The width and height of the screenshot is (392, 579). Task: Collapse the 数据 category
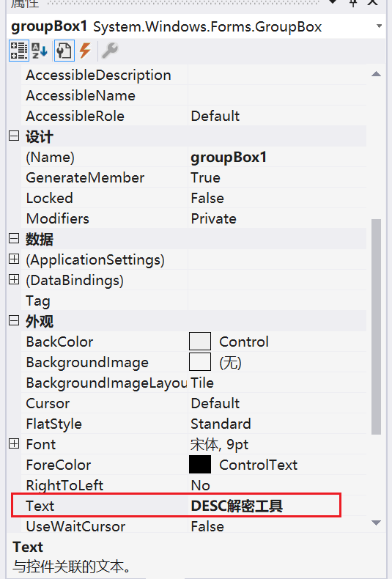point(14,238)
